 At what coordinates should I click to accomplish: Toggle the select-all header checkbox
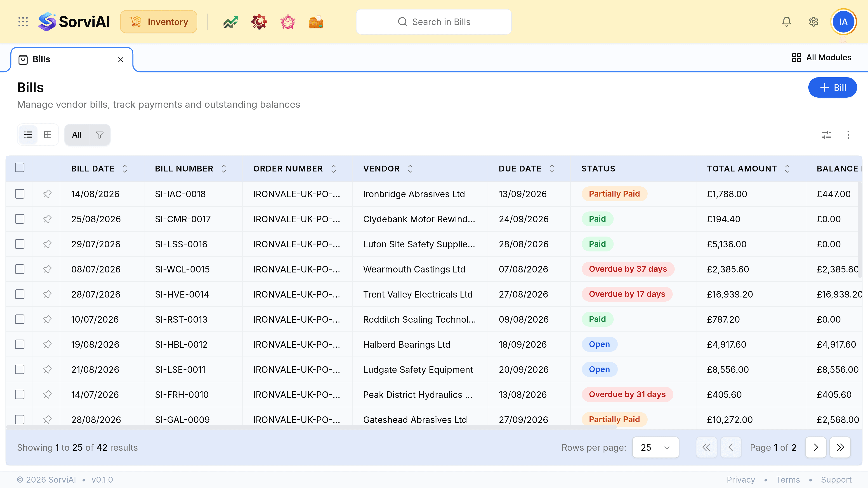pos(20,167)
